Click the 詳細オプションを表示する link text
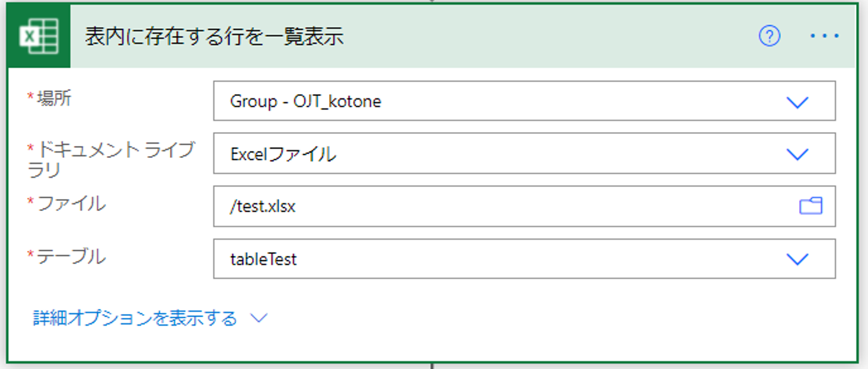Screen dimensions: 868x369 point(135,318)
